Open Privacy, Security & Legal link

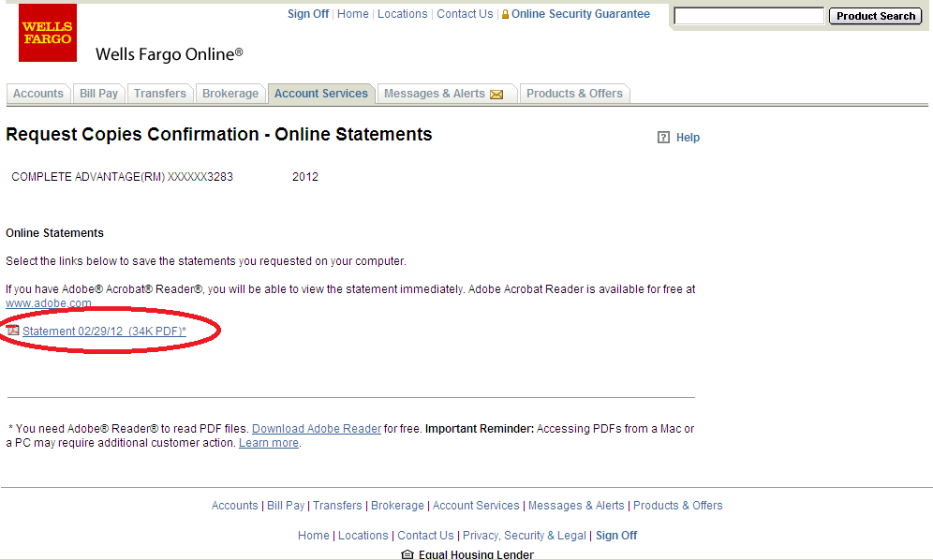[525, 536]
